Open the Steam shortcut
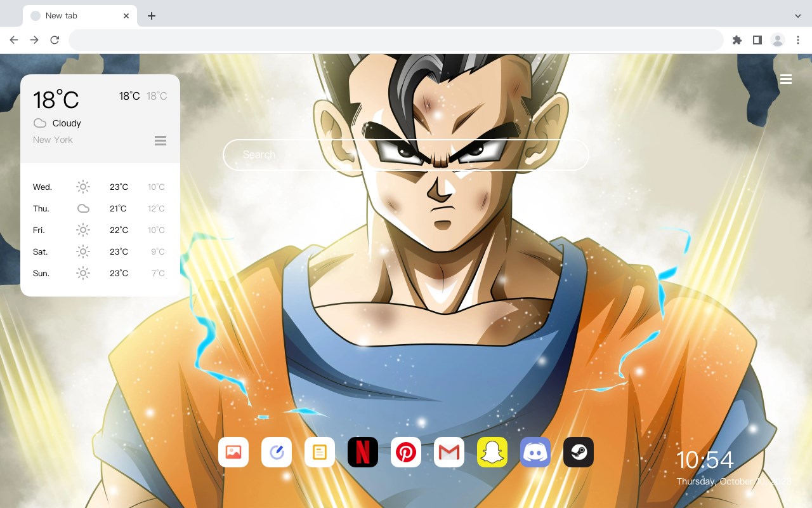The width and height of the screenshot is (812, 508). 579,452
